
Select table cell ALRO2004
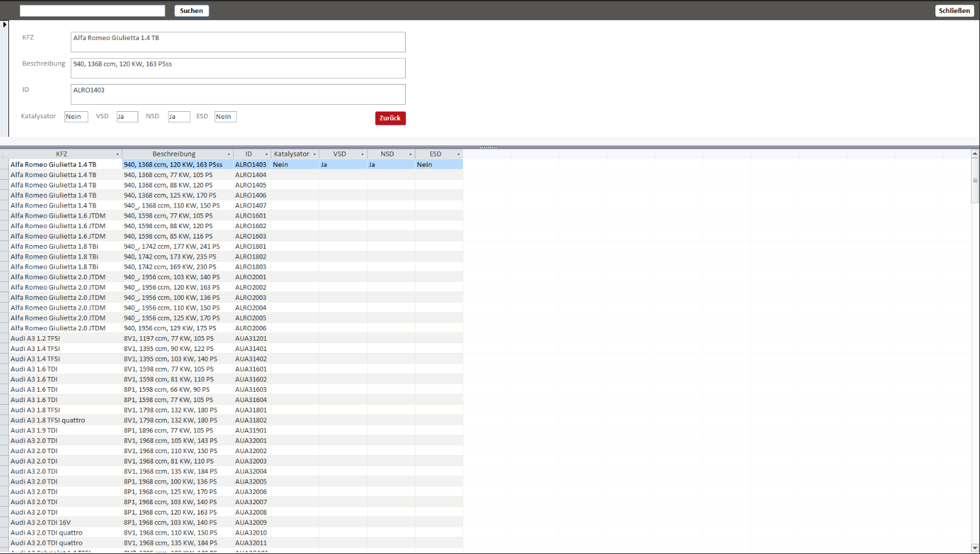(252, 308)
